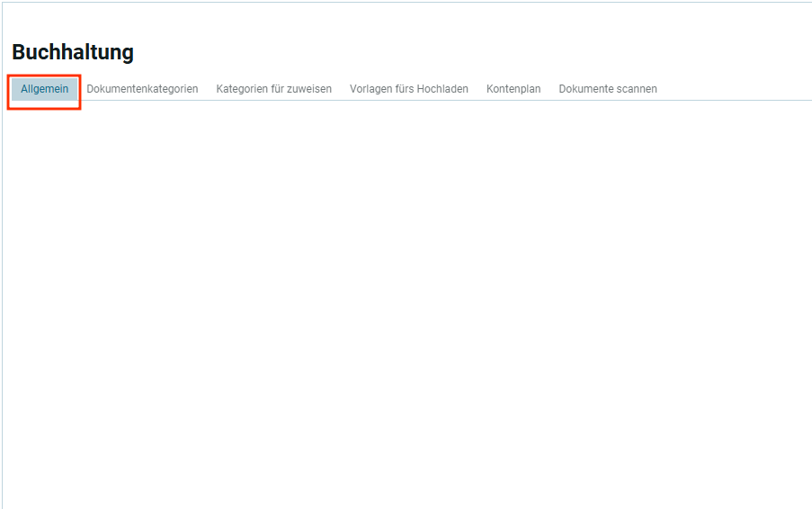Screen dimensions: 812x509
Task: View upload templates in Vorlagen fürs Hochladen
Action: click(x=408, y=89)
